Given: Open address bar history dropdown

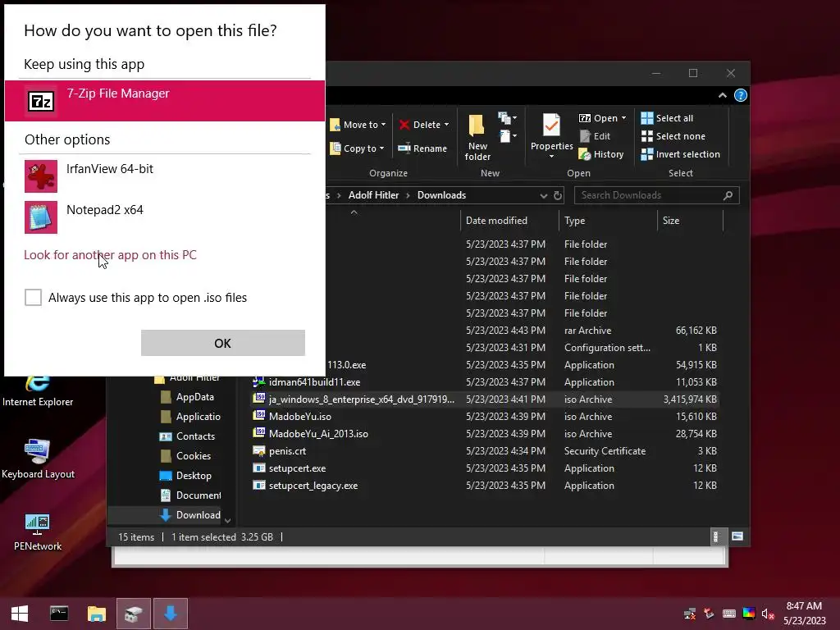Looking at the screenshot, I should point(543,195).
